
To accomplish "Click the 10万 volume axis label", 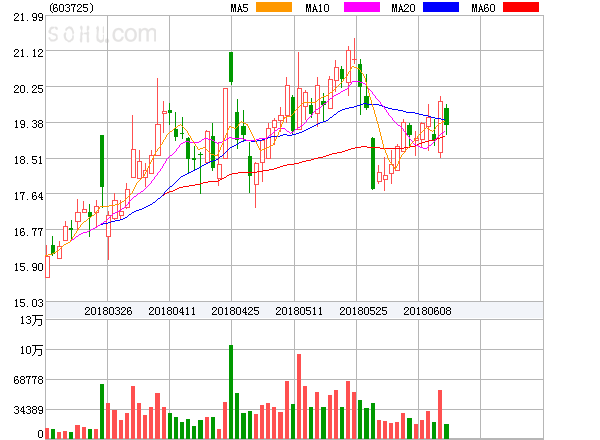I will 32,350.
